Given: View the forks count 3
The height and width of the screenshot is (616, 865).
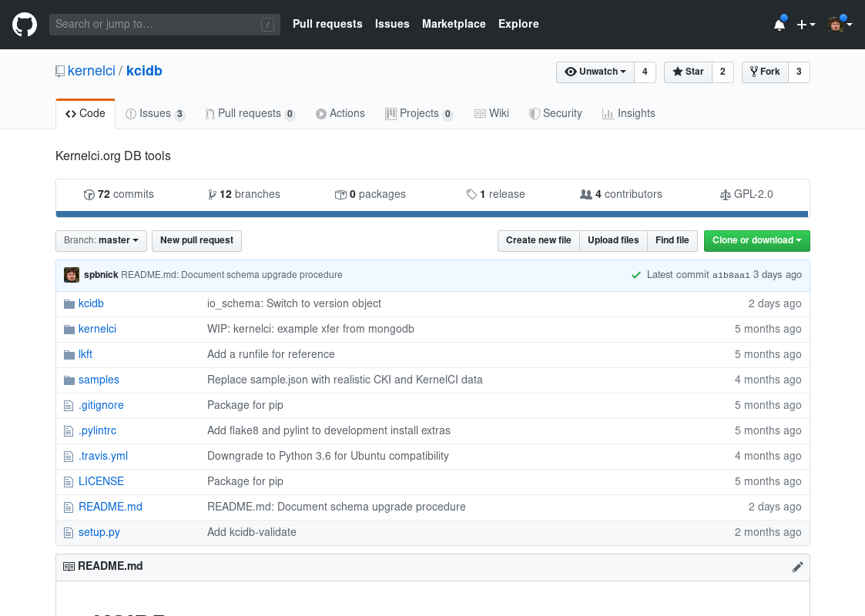Looking at the screenshot, I should tap(799, 72).
